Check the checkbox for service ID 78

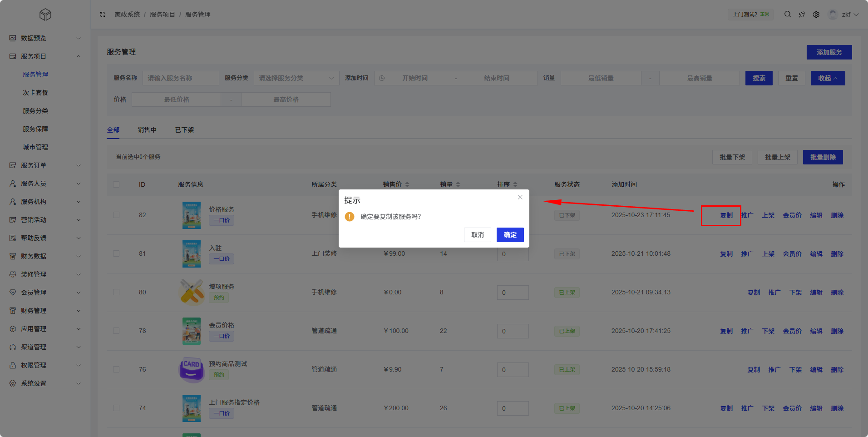pyautogui.click(x=116, y=331)
